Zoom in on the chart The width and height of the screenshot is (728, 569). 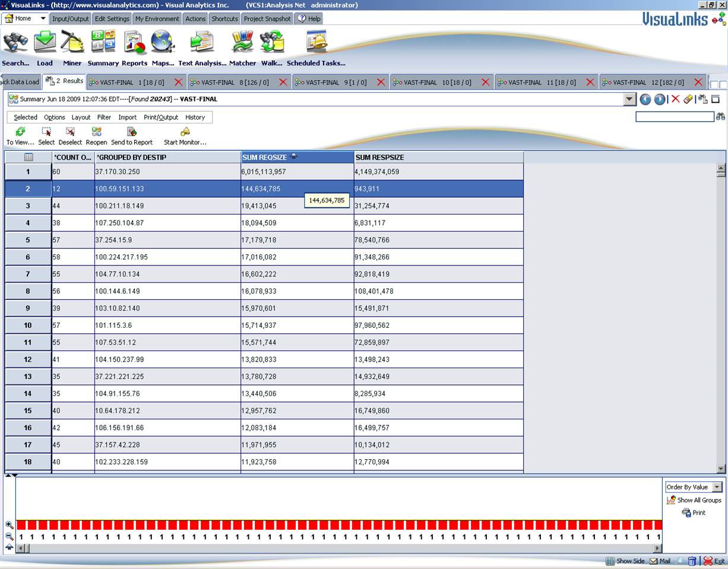click(10, 525)
